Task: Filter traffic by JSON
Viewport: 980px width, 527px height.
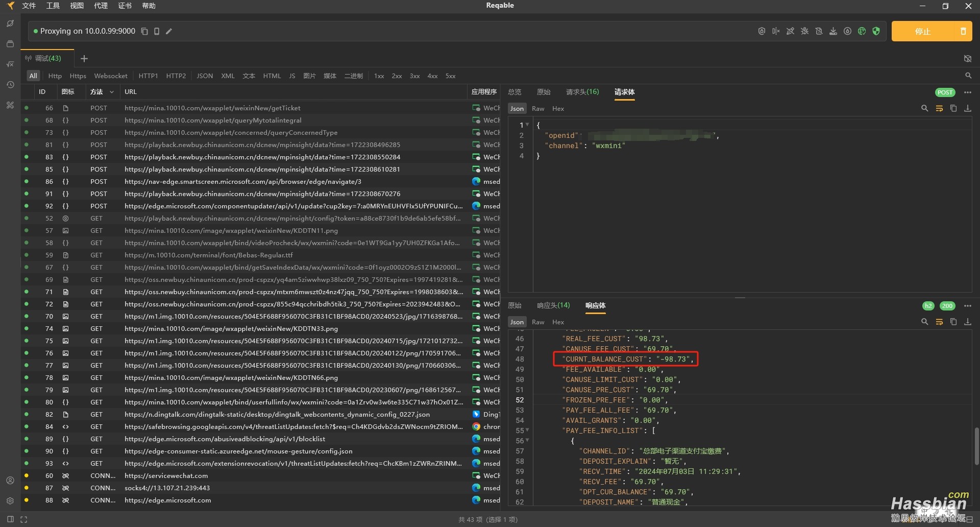Action: (x=205, y=76)
